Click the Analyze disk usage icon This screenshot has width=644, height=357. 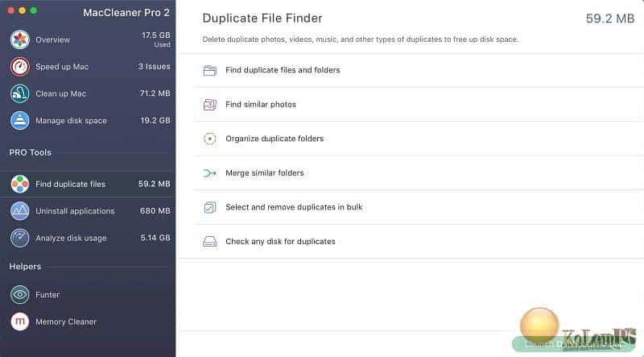pyautogui.click(x=19, y=238)
